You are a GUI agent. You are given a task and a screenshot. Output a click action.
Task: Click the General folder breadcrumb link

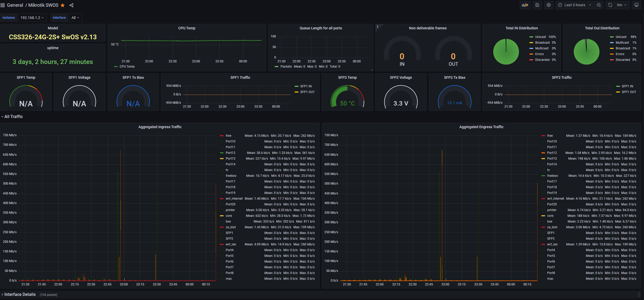point(15,5)
